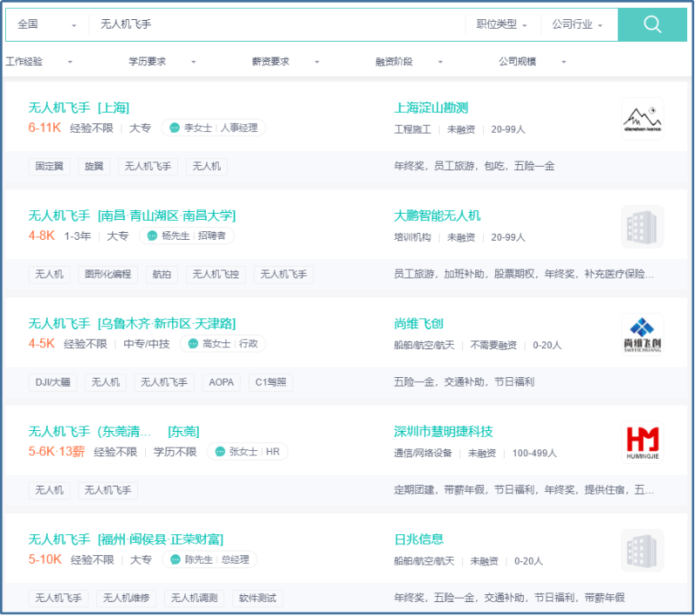Open job 无人机飞手 [乌鲁木齐·新市区·天津路]
695x616 pixels.
click(x=132, y=323)
